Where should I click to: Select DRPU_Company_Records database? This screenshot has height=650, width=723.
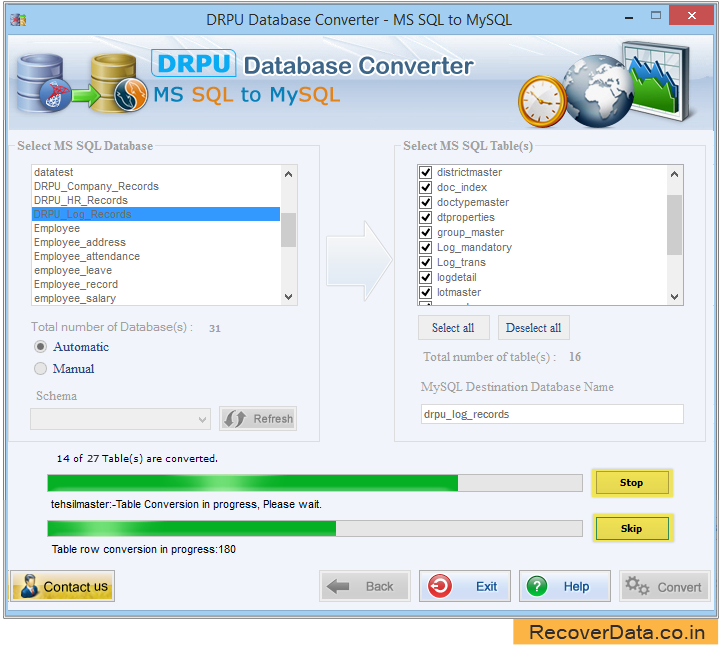156,186
